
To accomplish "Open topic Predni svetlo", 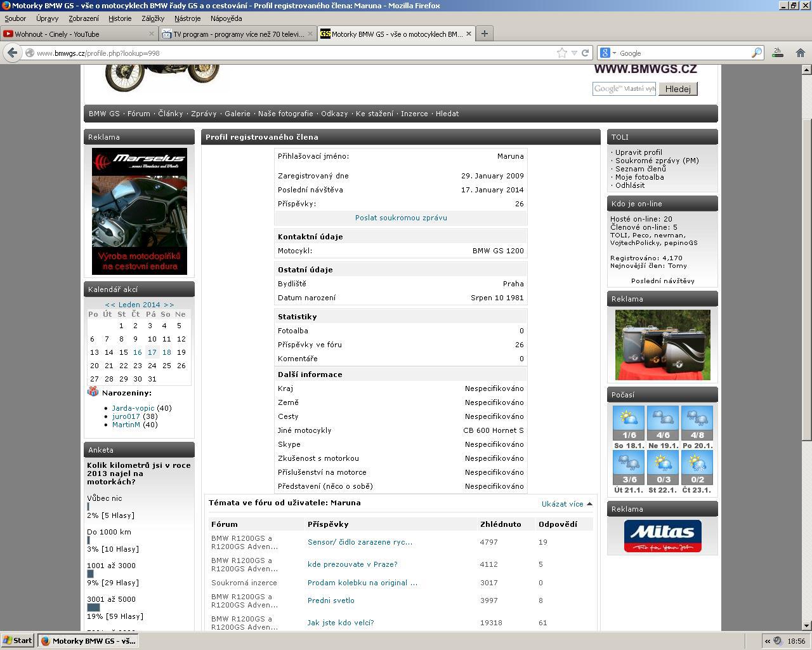I will (x=331, y=600).
